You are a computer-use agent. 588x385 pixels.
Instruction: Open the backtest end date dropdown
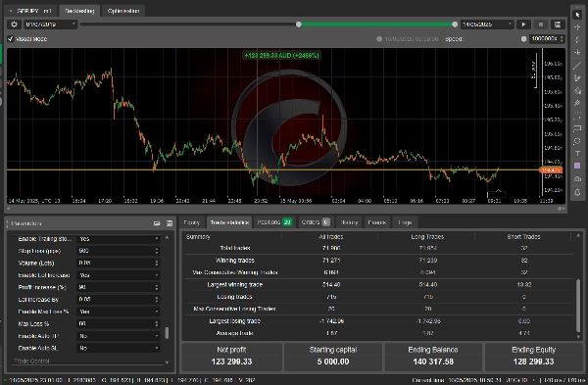487,24
